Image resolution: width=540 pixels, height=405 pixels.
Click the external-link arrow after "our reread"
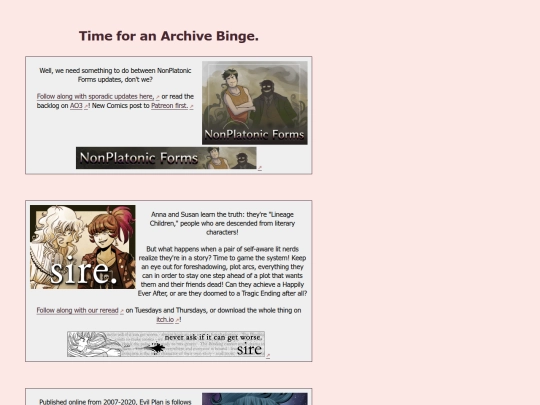(122, 311)
